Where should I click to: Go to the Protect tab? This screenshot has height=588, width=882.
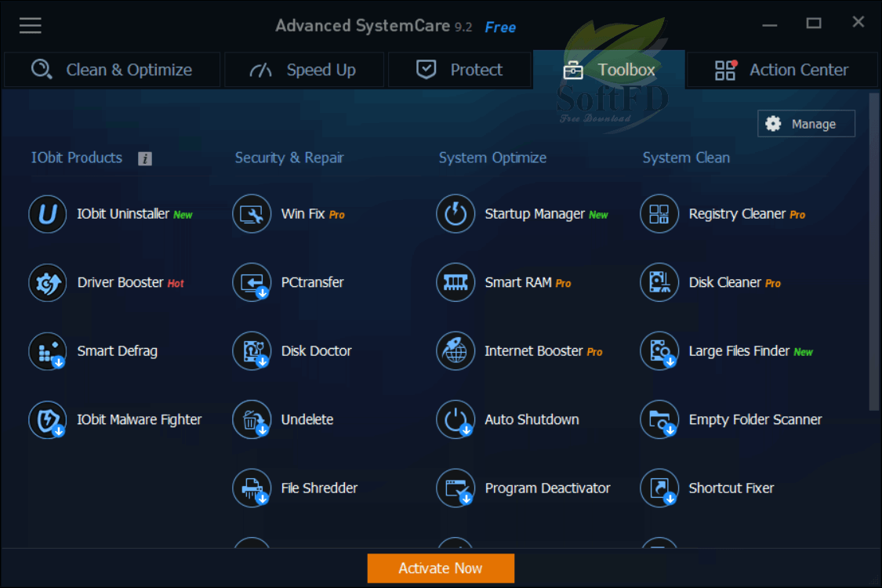pyautogui.click(x=459, y=70)
